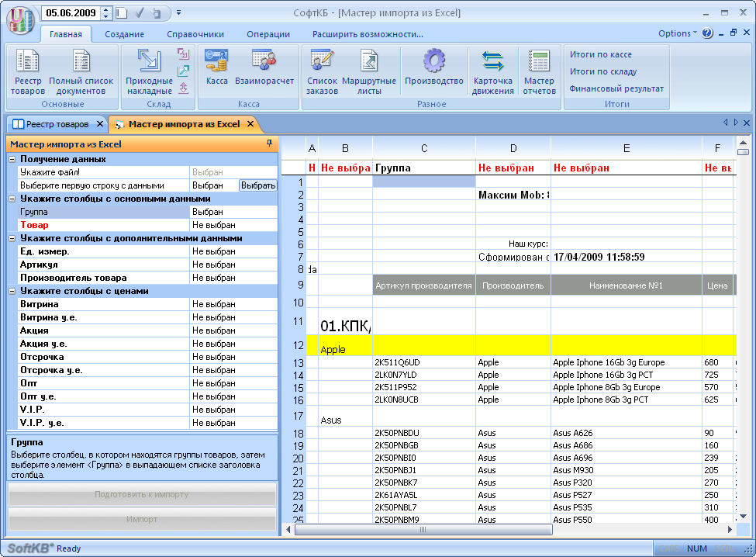Open Полный список документов from the ribbon
Image resolution: width=756 pixels, height=557 pixels.
click(x=81, y=71)
